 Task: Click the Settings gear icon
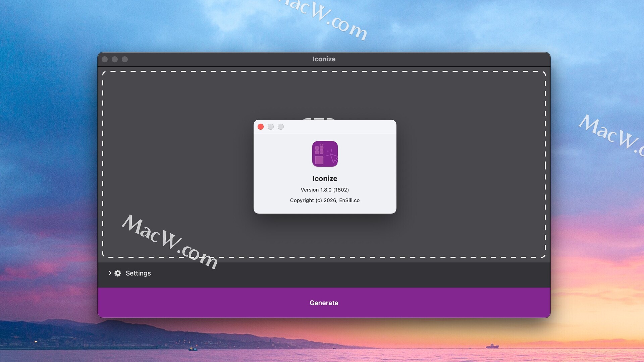pos(118,273)
